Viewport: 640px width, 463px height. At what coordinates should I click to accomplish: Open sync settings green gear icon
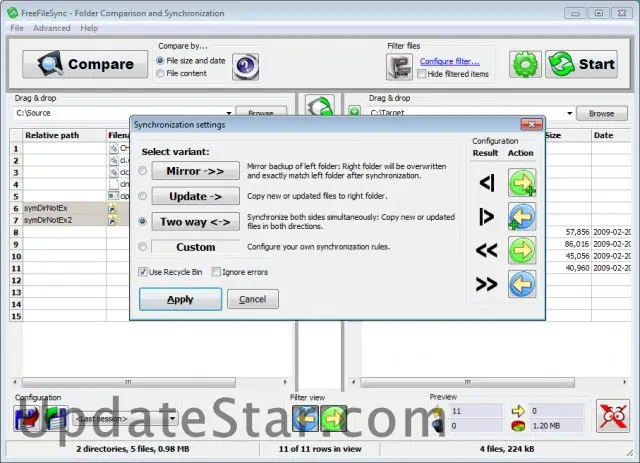click(525, 64)
